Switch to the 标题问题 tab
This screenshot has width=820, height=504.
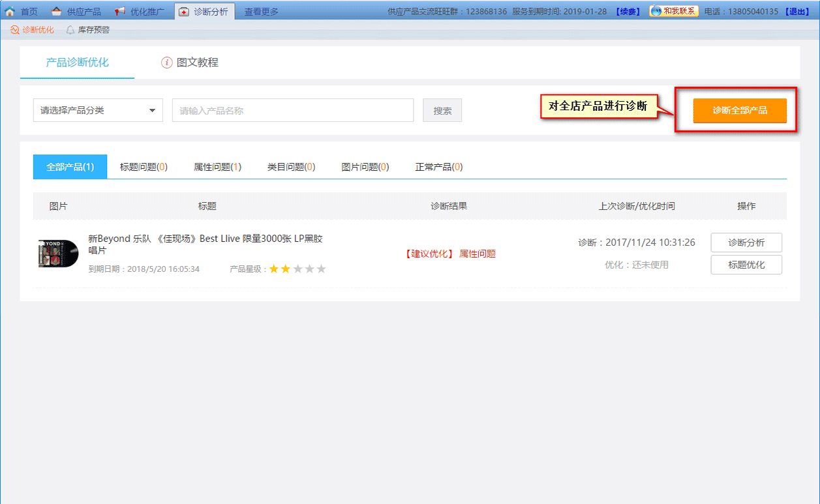point(144,167)
